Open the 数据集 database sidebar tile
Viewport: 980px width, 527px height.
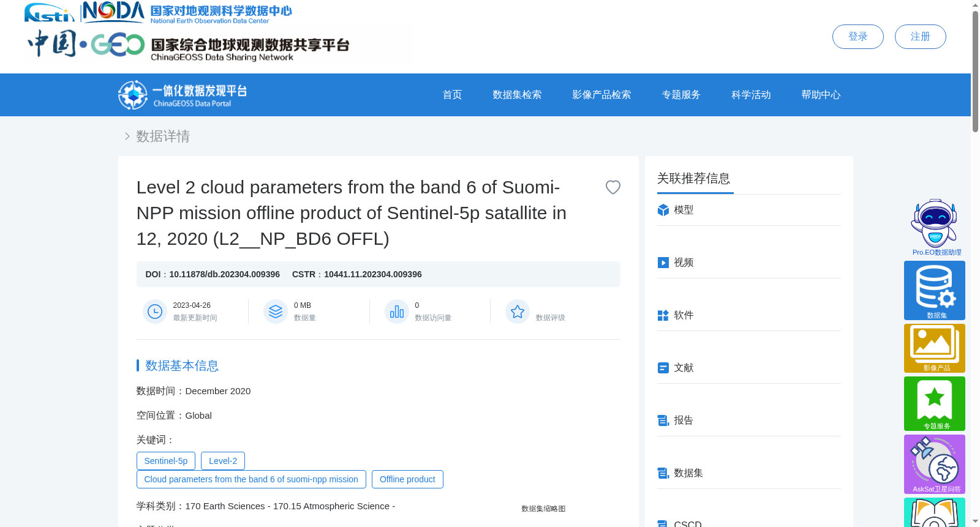pyautogui.click(x=935, y=290)
